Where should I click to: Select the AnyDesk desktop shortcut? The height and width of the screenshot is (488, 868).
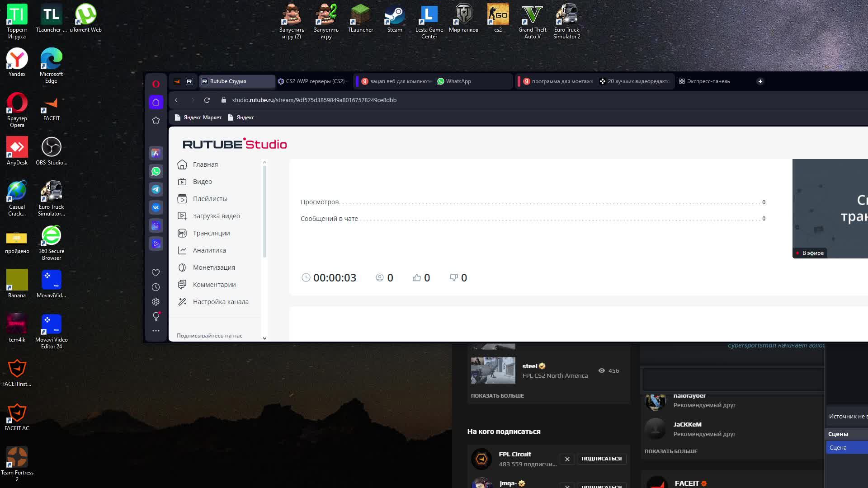tap(17, 151)
